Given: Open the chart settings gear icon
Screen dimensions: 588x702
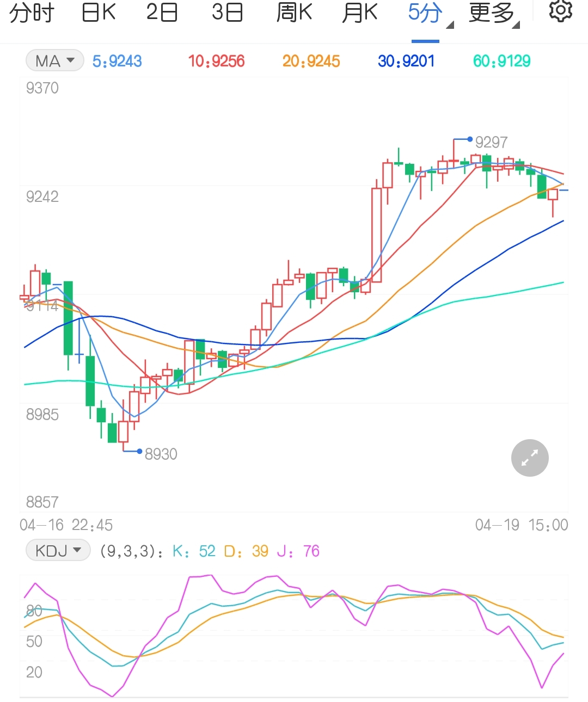Looking at the screenshot, I should 560,11.
